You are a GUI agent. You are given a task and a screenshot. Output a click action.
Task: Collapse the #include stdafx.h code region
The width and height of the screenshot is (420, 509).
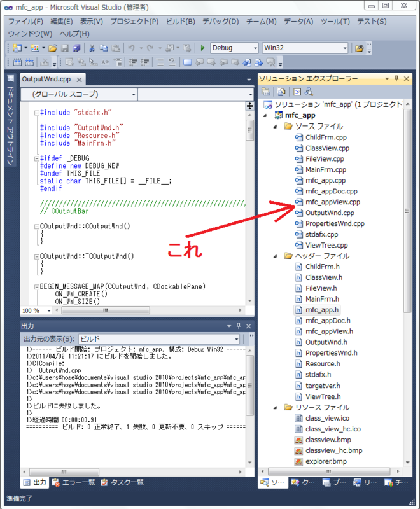point(37,113)
